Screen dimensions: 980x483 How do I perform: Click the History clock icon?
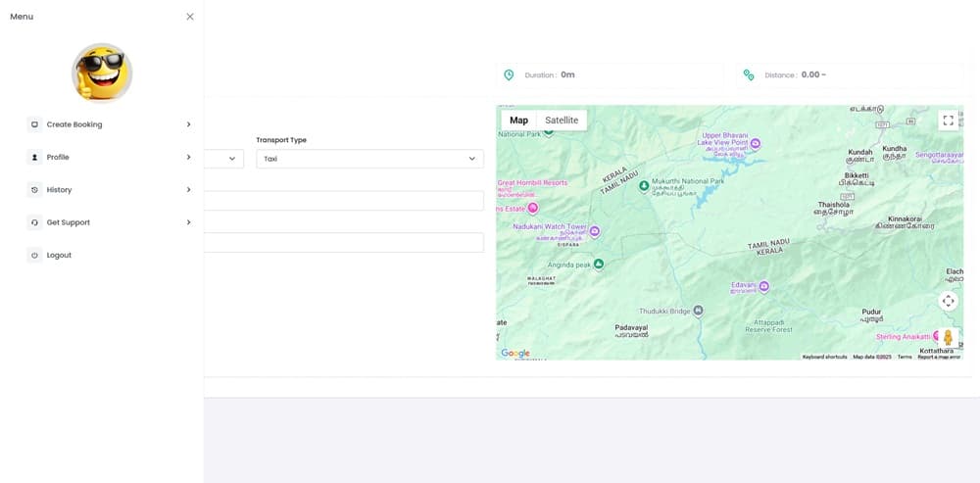coord(34,190)
